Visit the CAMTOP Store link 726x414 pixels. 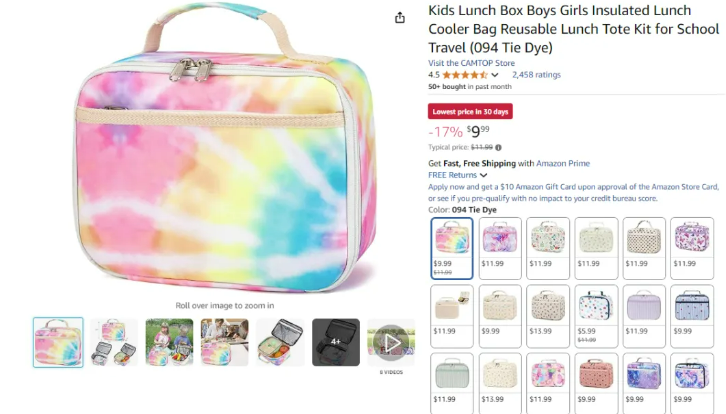(471, 63)
